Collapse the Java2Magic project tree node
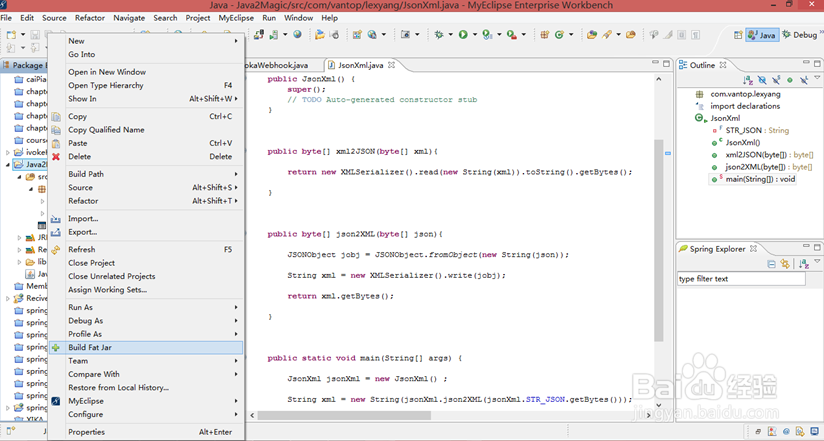824x441 pixels. [x=8, y=165]
